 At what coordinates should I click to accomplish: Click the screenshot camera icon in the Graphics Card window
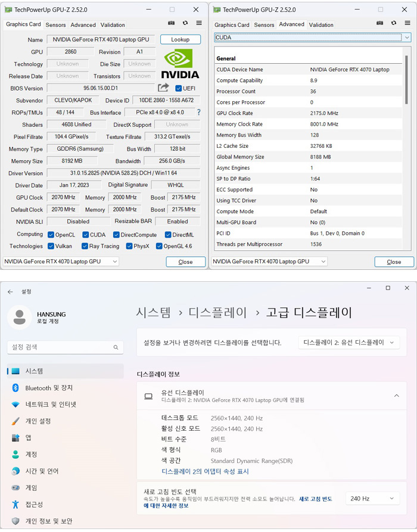171,23
